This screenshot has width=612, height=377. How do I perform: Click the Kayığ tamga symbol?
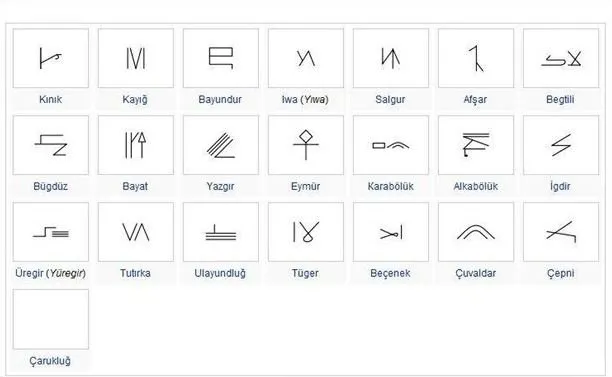point(136,58)
